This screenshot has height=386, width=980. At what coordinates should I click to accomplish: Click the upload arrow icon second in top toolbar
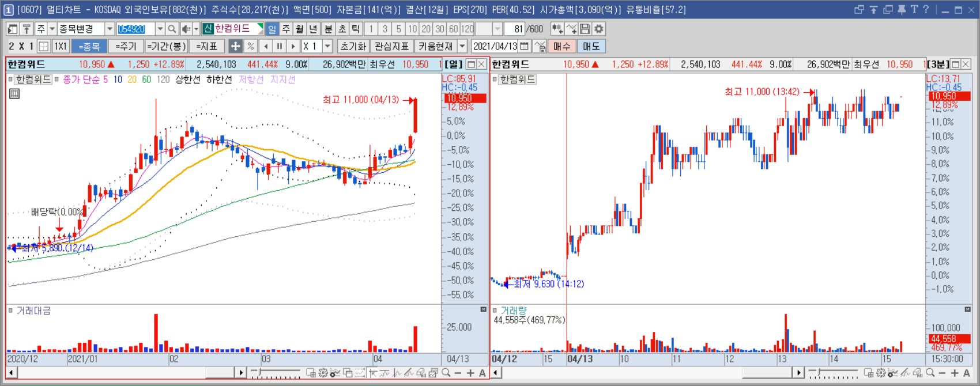[x=27, y=29]
